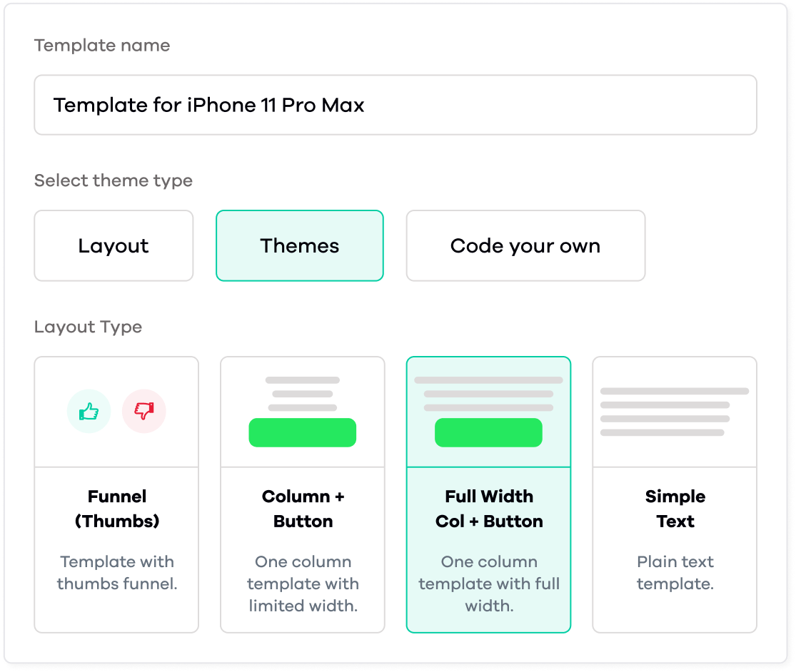The width and height of the screenshot is (796, 672).
Task: Pick the Simple Text layout title
Action: pyautogui.click(x=675, y=509)
